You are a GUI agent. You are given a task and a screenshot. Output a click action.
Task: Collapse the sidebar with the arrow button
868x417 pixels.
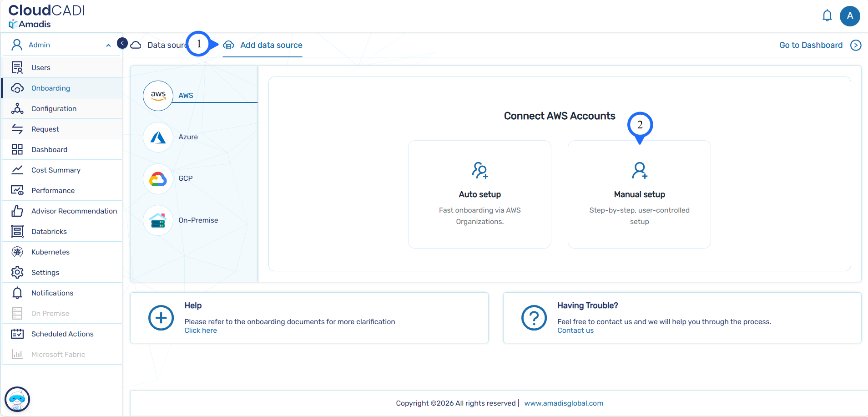tap(122, 43)
